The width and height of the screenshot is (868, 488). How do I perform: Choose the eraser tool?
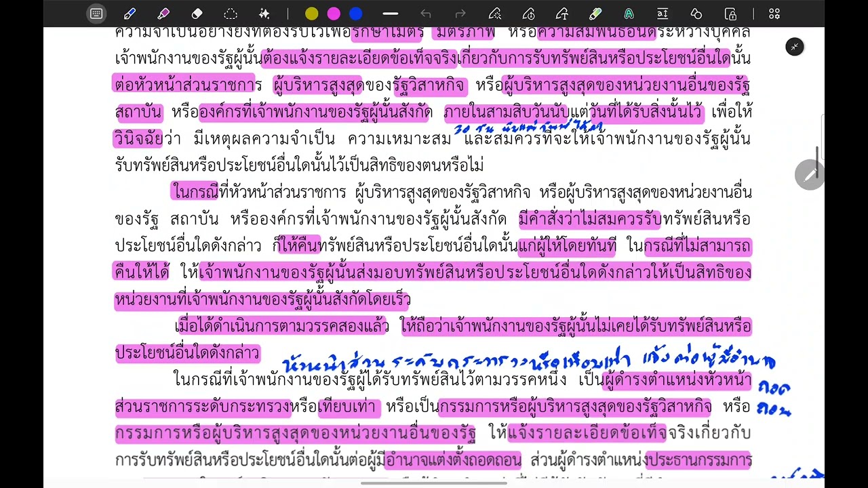pos(197,14)
